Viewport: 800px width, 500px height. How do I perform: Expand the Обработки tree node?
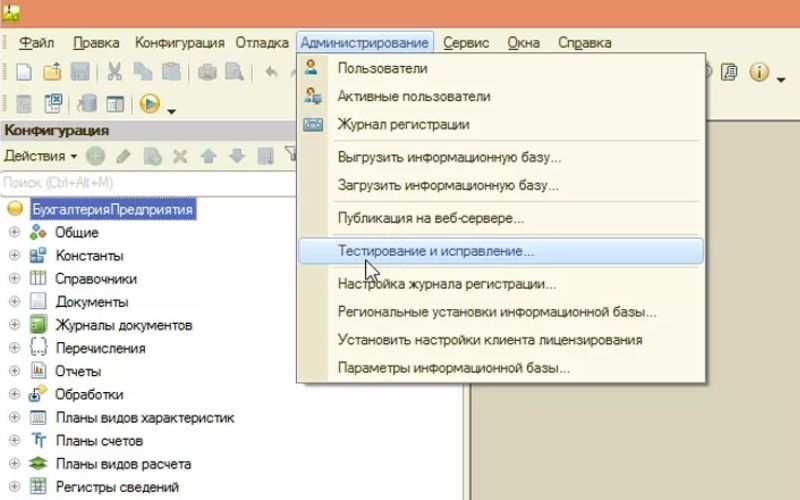[x=14, y=394]
